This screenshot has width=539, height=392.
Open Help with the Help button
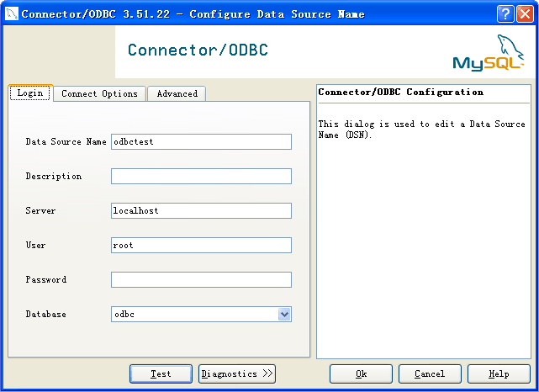[499, 373]
